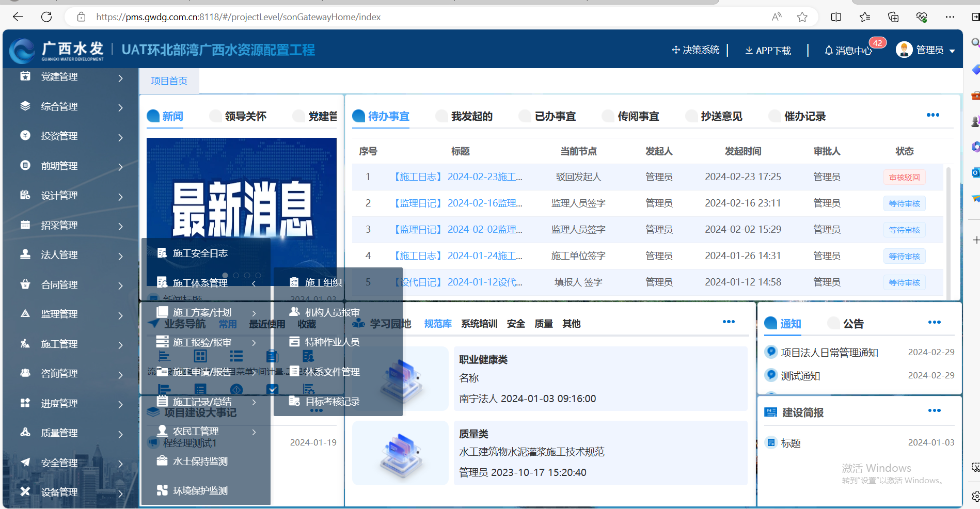Add page to browser favorites star
Viewport: 980px width, 509px height.
click(802, 17)
